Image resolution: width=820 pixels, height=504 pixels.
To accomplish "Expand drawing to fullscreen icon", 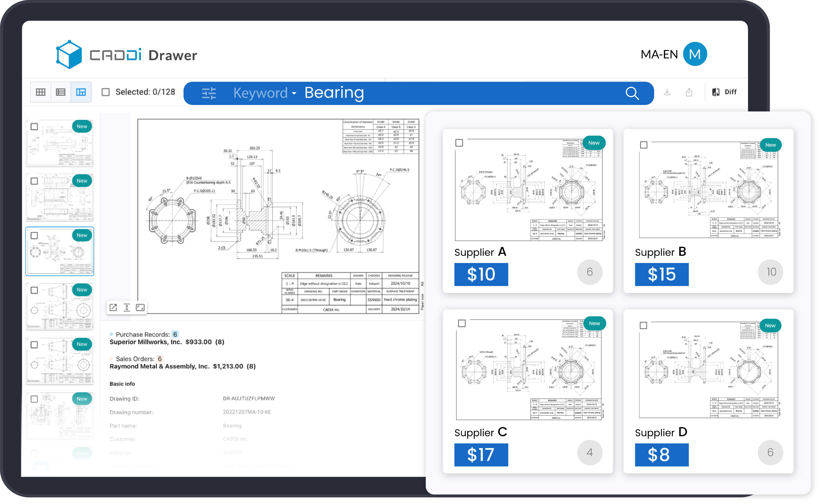I will click(x=140, y=307).
